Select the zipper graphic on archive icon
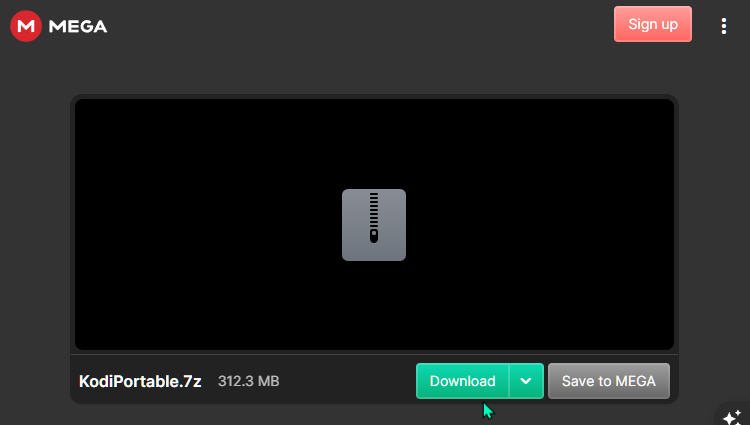The width and height of the screenshot is (750, 425). [x=374, y=218]
